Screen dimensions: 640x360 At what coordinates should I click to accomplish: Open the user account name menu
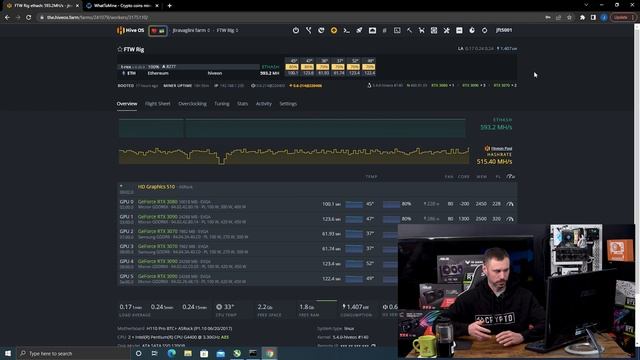tap(504, 30)
